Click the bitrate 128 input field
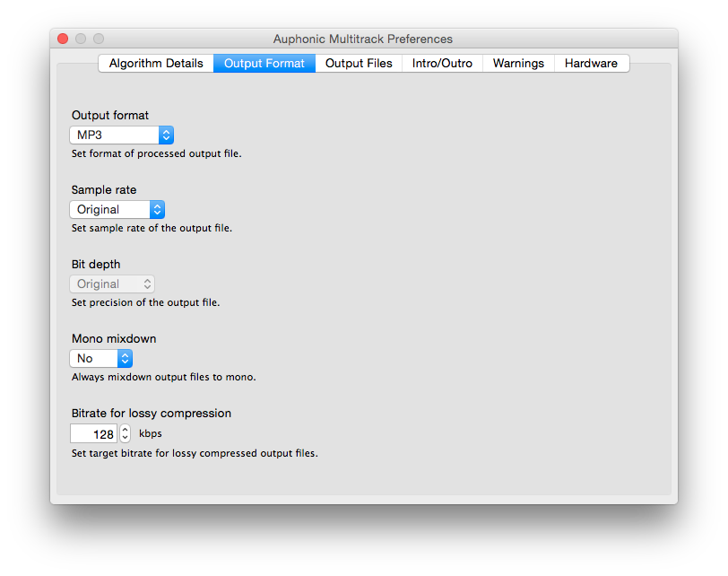This screenshot has width=728, height=576. pos(93,434)
